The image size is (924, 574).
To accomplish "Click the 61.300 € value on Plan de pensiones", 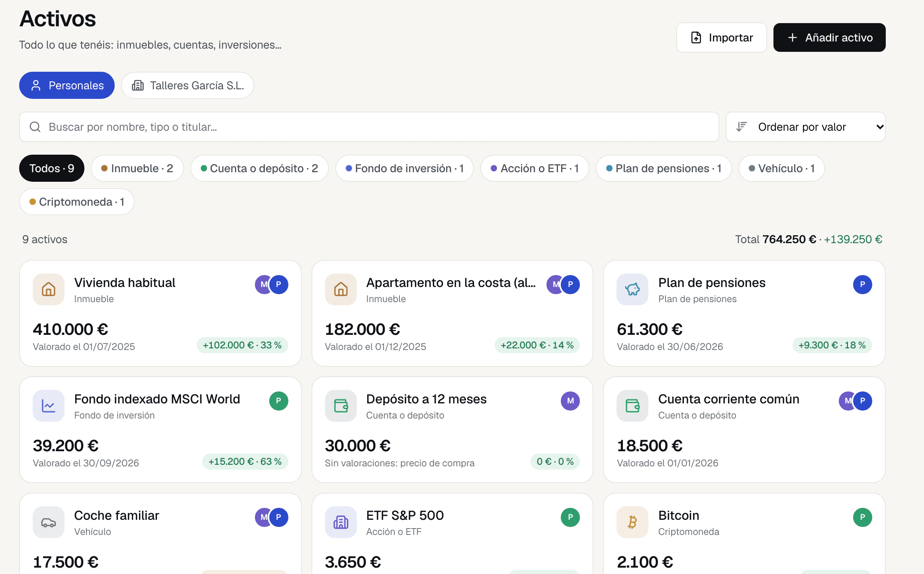I will coord(650,329).
